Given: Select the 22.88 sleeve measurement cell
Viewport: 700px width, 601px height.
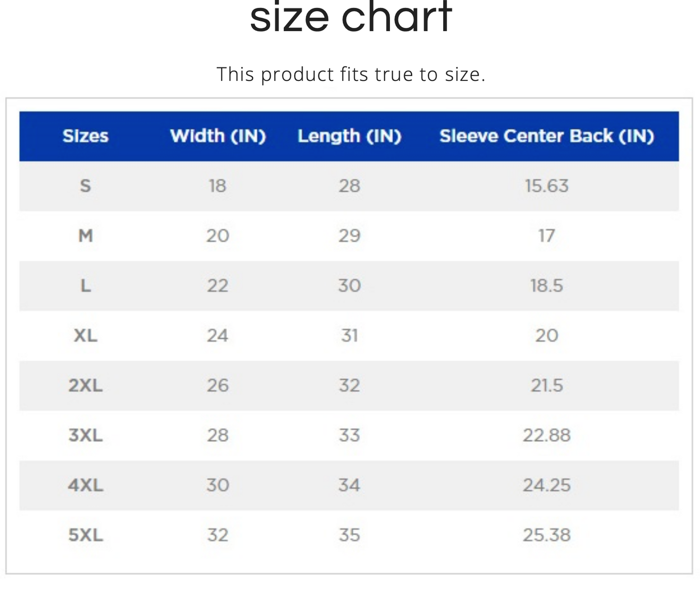Looking at the screenshot, I should [x=546, y=436].
